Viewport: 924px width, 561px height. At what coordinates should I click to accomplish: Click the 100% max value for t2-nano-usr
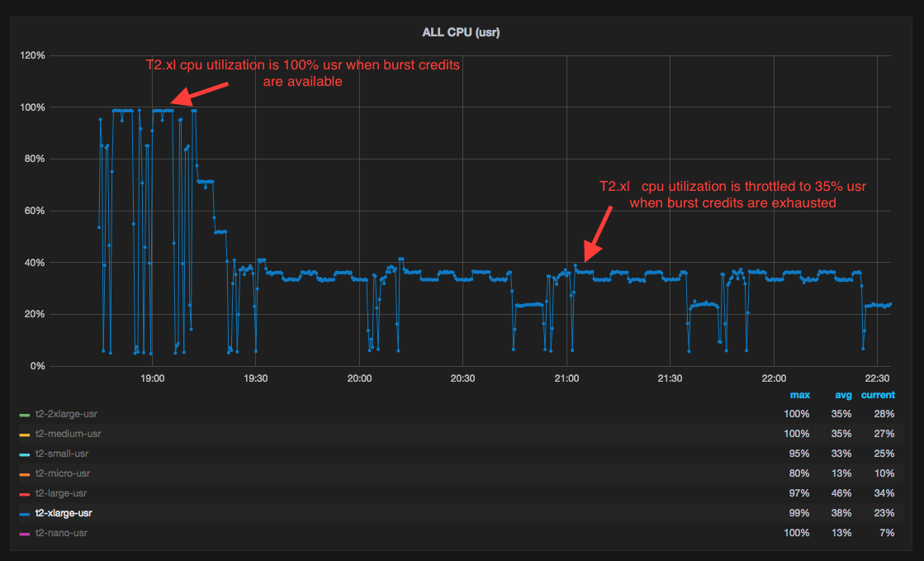tap(796, 533)
